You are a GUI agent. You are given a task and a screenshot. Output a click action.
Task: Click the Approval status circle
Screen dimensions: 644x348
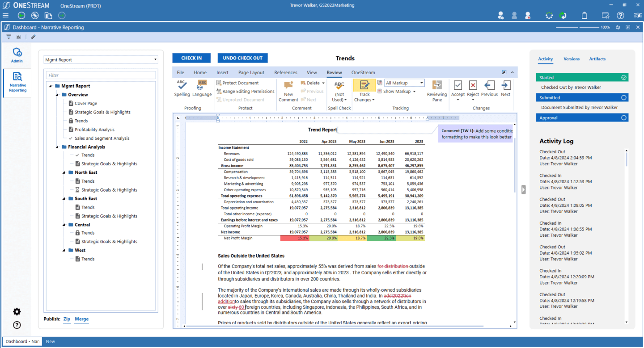[x=624, y=118]
